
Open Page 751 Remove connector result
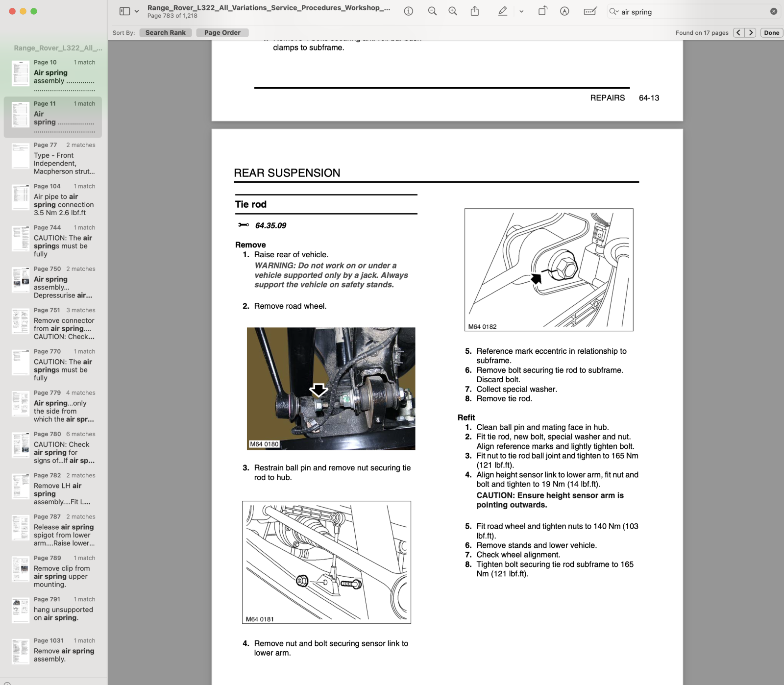(53, 323)
